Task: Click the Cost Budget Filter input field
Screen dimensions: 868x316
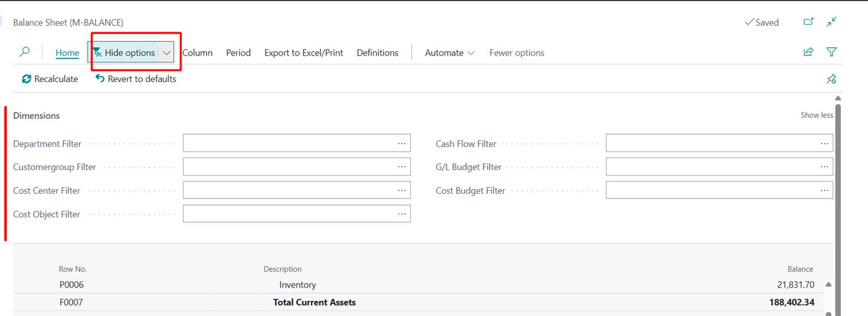Action: [719, 190]
